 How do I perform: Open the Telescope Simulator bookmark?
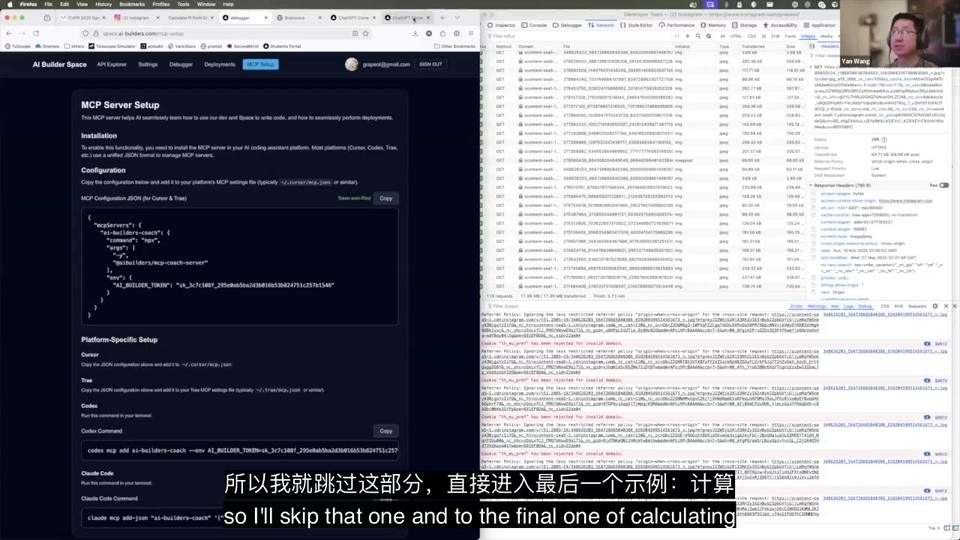112,46
